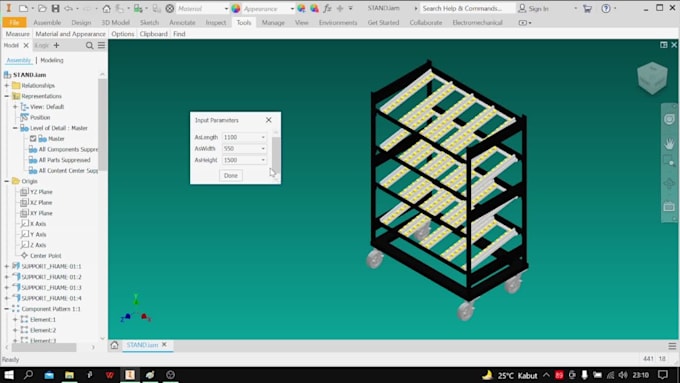Search the model browser magnifier icon
Viewport: 680px width, 383px height.
[x=89, y=45]
